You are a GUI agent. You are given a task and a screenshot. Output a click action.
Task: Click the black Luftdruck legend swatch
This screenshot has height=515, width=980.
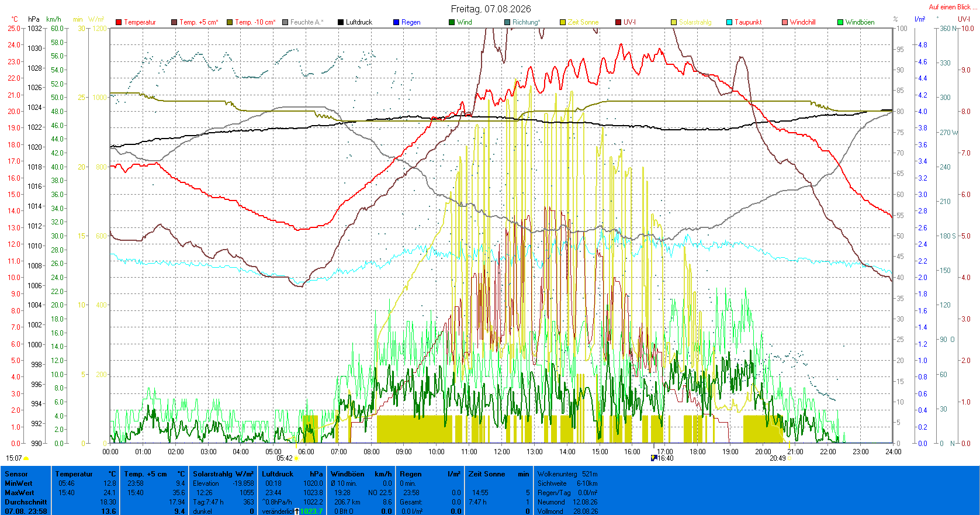click(x=341, y=22)
